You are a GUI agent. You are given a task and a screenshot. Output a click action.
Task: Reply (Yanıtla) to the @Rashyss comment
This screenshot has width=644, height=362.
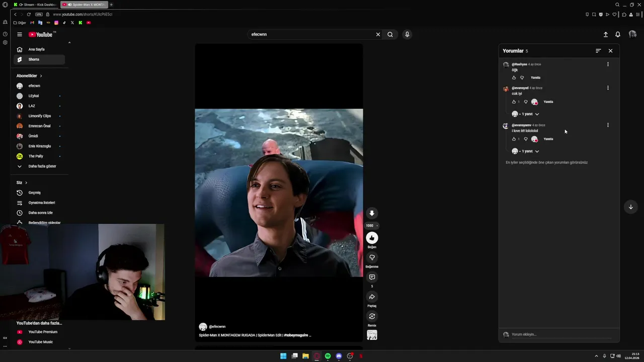(535, 77)
